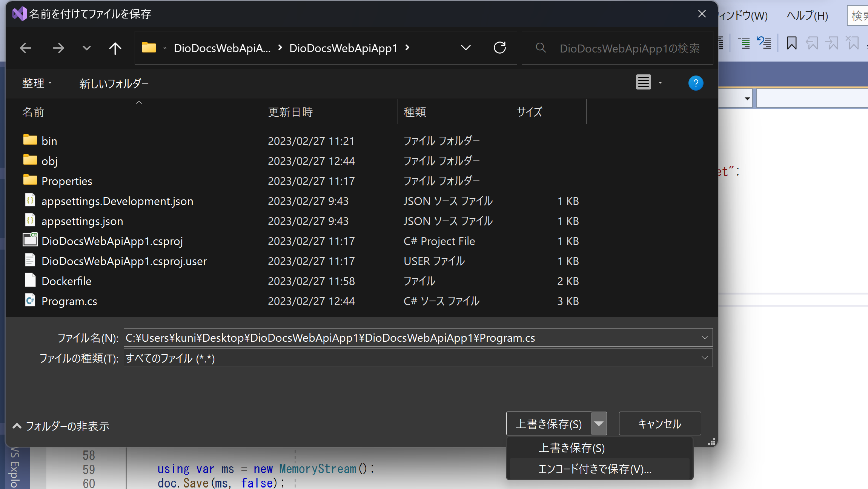Clear bookmarks icon in Visual Studio toolbar

(852, 43)
